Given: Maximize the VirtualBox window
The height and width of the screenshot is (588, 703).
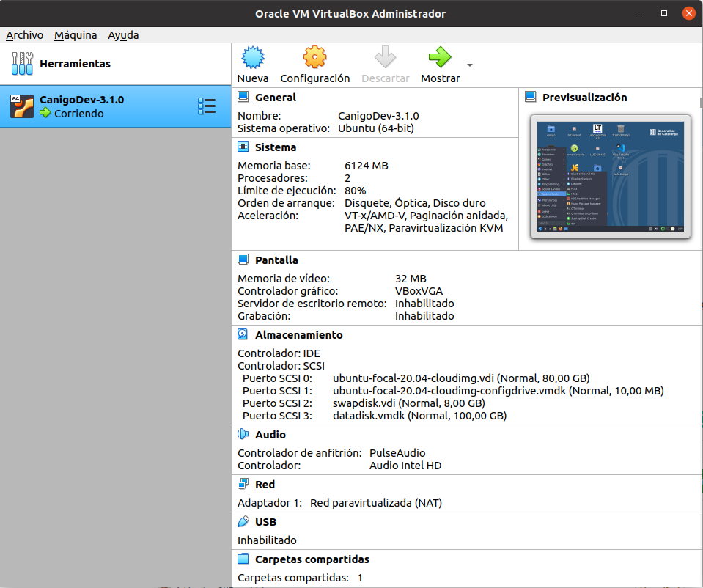Looking at the screenshot, I should point(664,13).
